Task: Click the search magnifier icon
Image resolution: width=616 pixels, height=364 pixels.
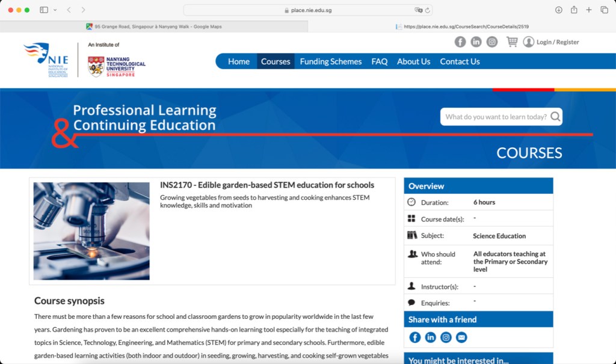Action: tap(555, 117)
